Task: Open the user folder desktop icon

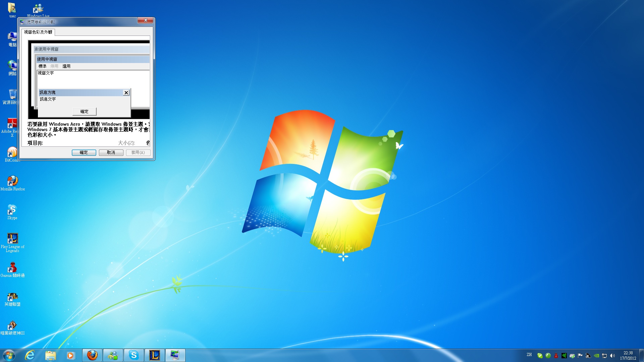Action: pyautogui.click(x=12, y=9)
